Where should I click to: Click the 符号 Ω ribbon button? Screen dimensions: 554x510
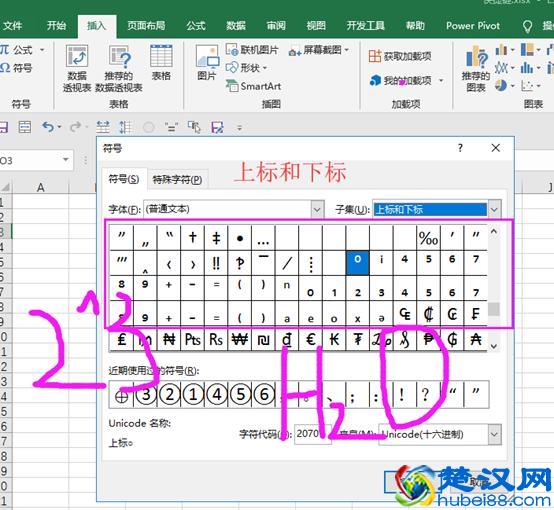coord(16,68)
